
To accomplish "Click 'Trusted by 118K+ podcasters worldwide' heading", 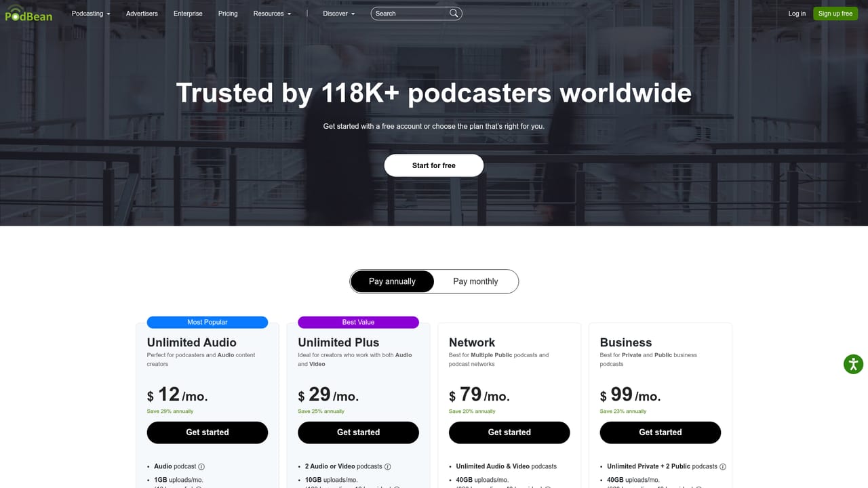I will click(x=434, y=93).
